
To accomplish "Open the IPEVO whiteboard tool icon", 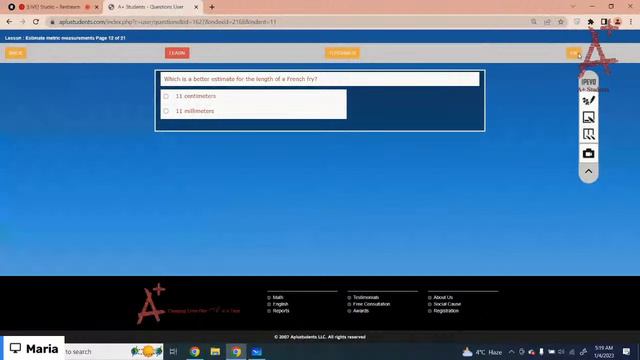I will click(588, 118).
